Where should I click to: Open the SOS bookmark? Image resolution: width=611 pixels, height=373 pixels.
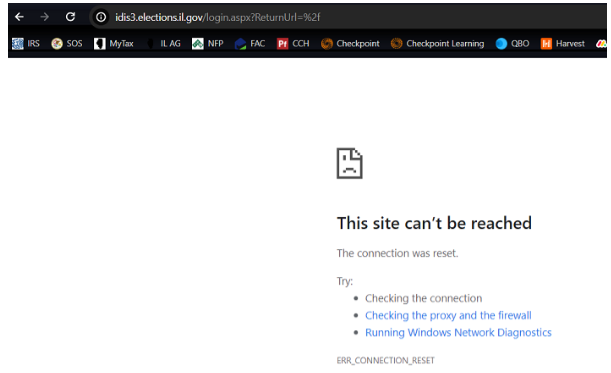(x=67, y=44)
